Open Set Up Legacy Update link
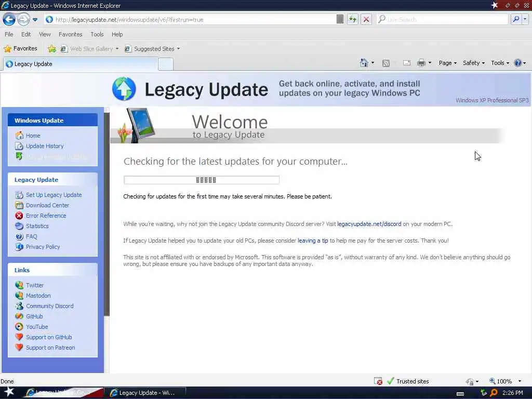 tap(54, 195)
